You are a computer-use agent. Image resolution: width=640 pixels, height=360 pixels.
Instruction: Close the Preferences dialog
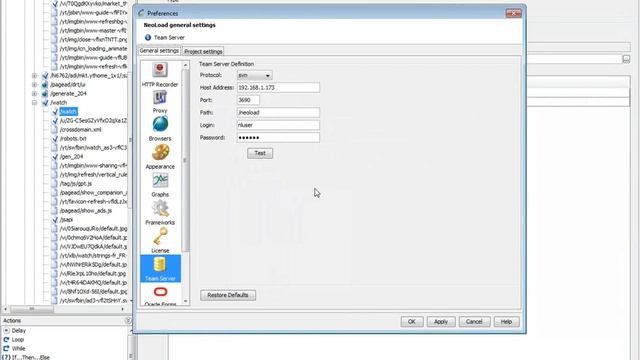513,13
